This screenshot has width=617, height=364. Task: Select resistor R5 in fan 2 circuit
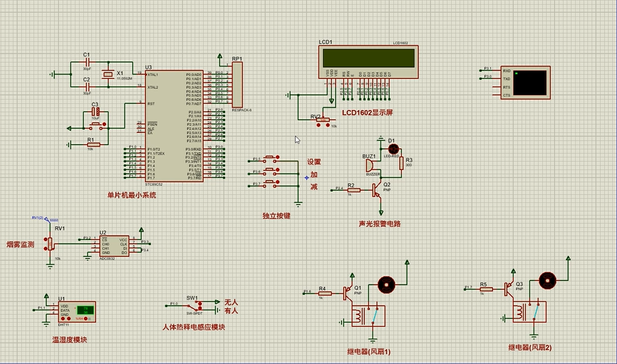coord(487,289)
